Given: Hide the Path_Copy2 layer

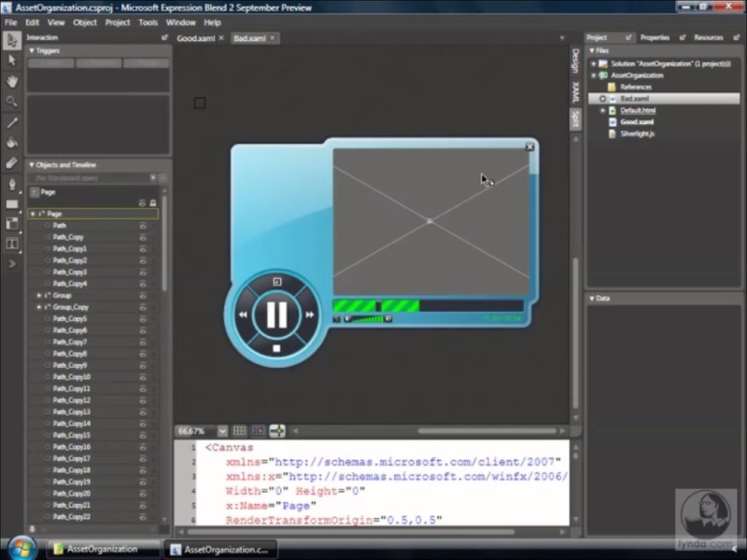Looking at the screenshot, I should [143, 260].
